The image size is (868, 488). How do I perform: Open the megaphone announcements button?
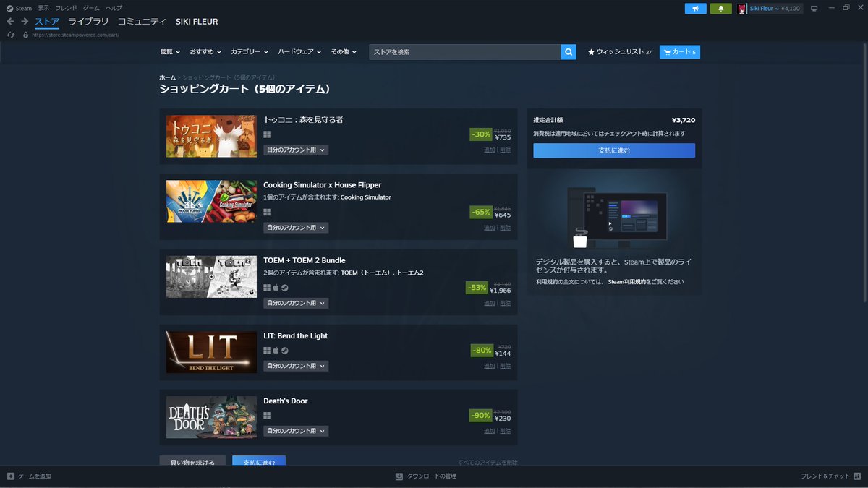click(695, 9)
